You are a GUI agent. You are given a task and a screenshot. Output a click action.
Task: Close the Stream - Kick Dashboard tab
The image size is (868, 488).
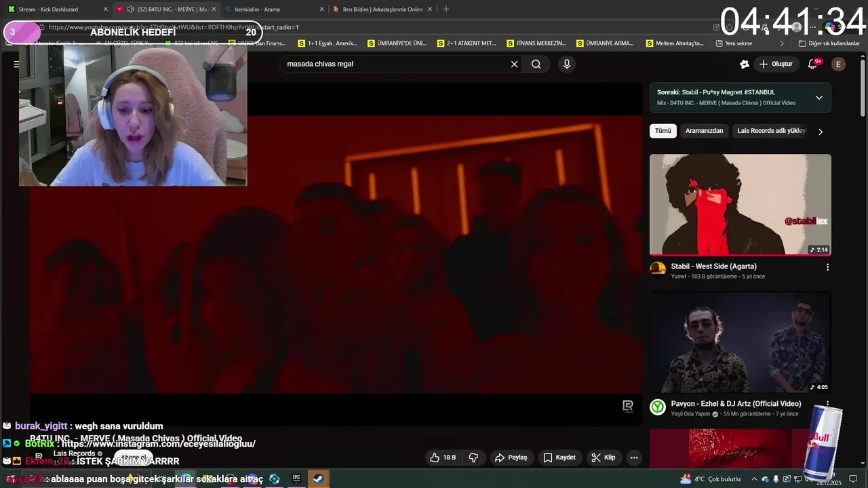pyautogui.click(x=105, y=9)
